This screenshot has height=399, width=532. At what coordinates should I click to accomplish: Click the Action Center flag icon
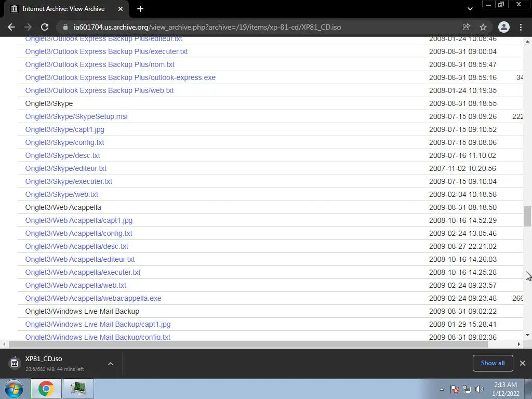click(x=455, y=389)
